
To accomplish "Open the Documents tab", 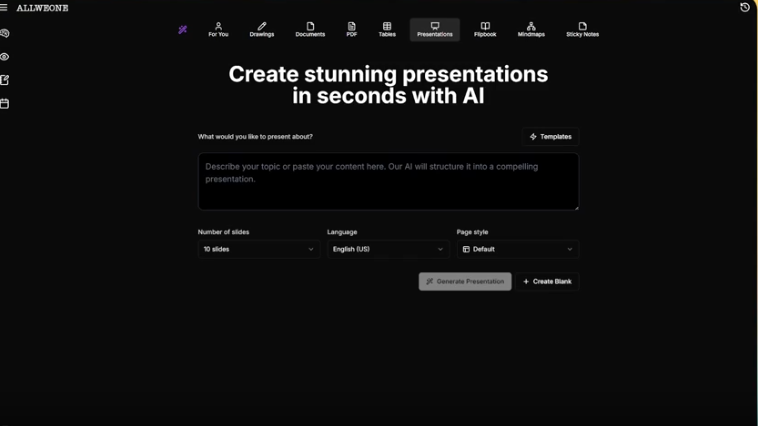I will (310, 29).
